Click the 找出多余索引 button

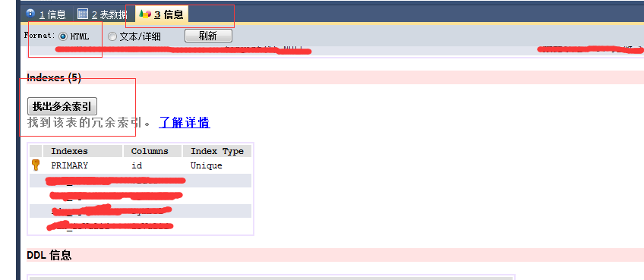[62, 106]
